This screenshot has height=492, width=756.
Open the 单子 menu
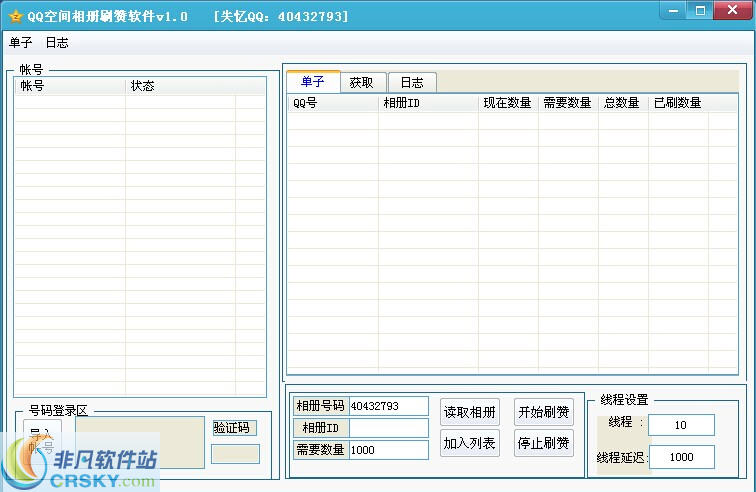click(x=21, y=43)
